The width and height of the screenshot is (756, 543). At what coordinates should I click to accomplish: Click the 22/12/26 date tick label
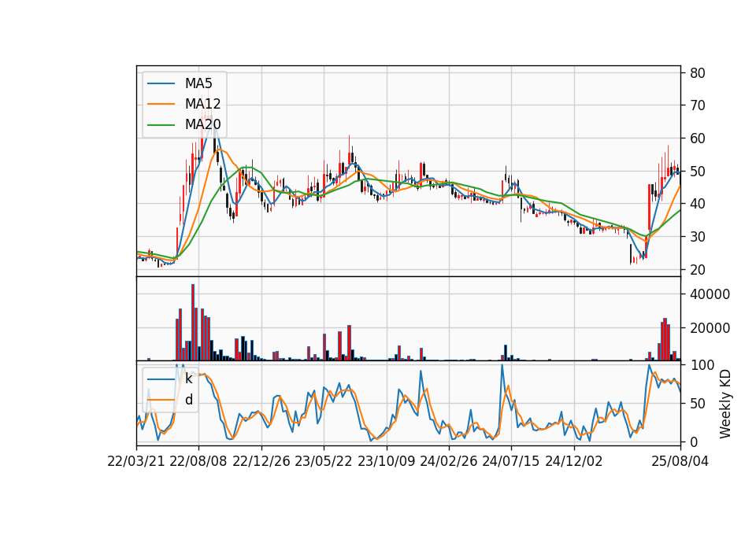pos(261,461)
